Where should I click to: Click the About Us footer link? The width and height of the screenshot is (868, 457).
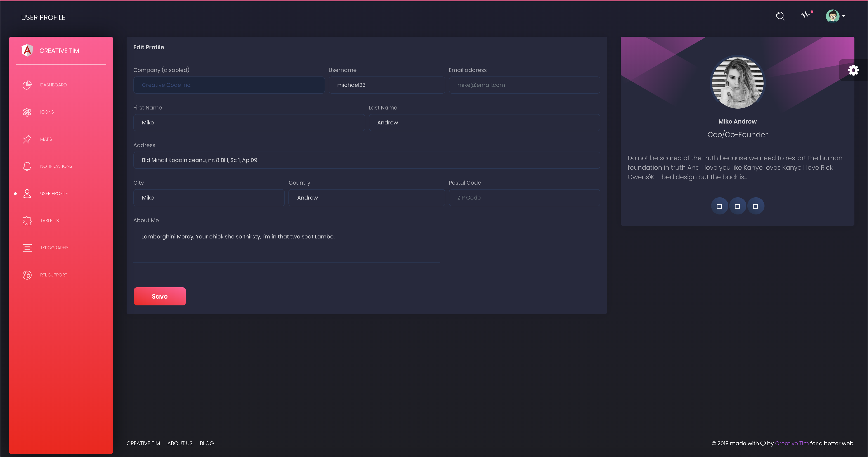coord(180,443)
